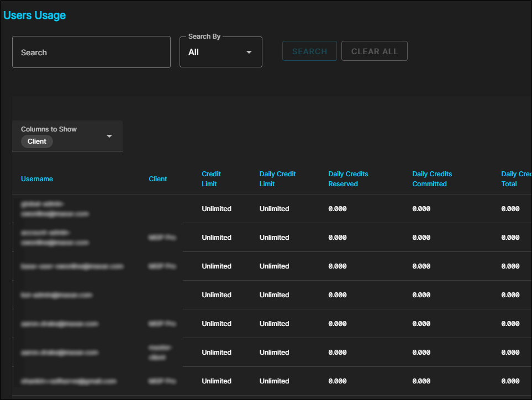Click the two-line blurred master client cell
The image size is (532, 400).
click(160, 352)
